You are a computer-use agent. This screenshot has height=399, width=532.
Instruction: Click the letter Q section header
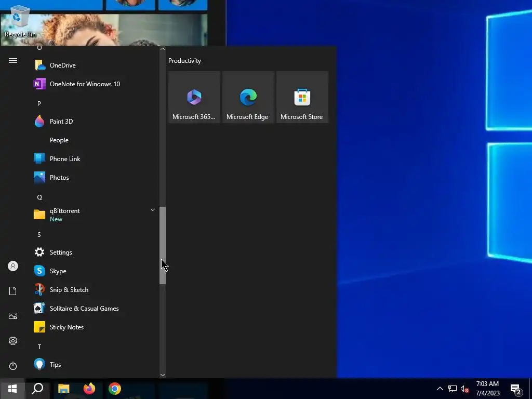point(39,197)
